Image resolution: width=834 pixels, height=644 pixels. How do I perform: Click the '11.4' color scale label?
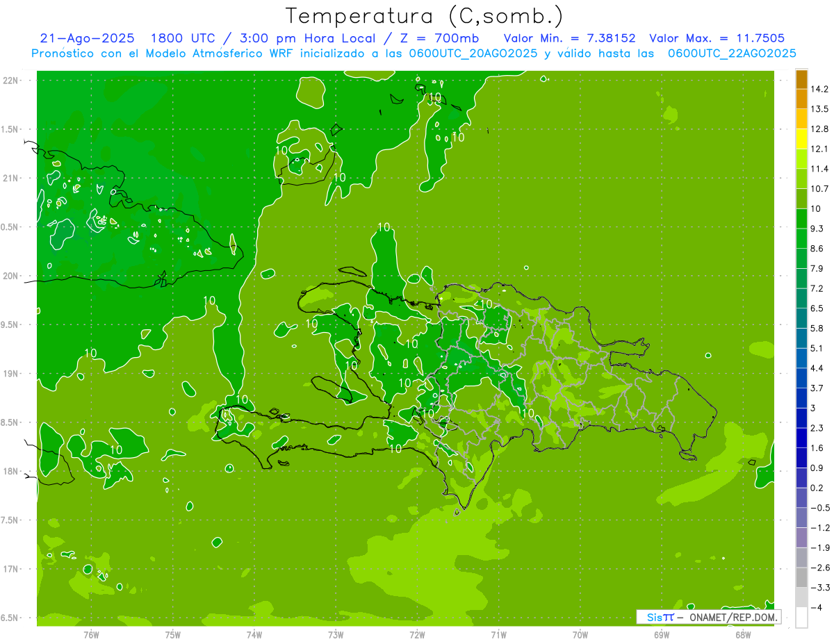pyautogui.click(x=819, y=169)
